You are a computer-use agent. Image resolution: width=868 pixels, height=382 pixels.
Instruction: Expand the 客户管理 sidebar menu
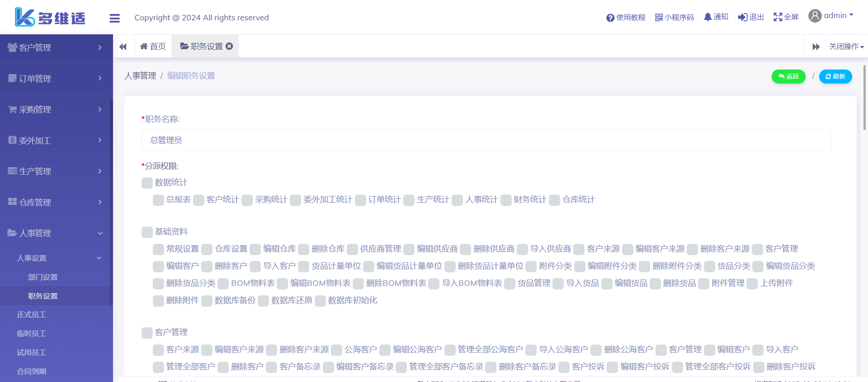coord(55,47)
